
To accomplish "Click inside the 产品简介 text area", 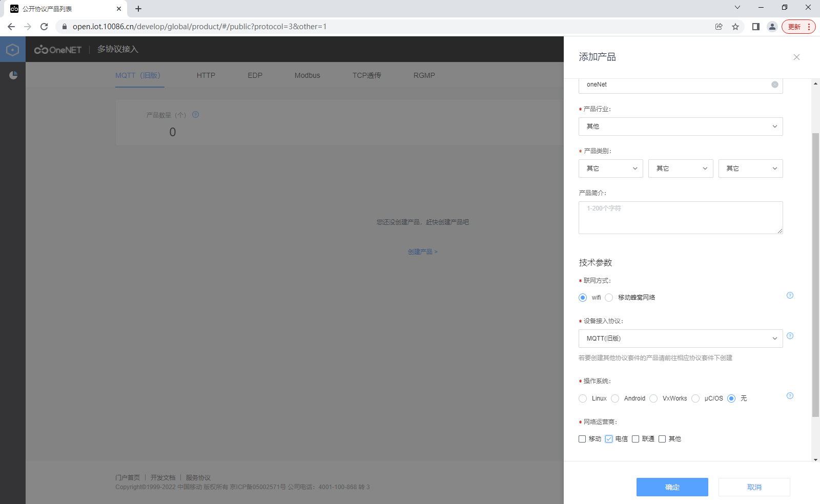I will (x=680, y=218).
